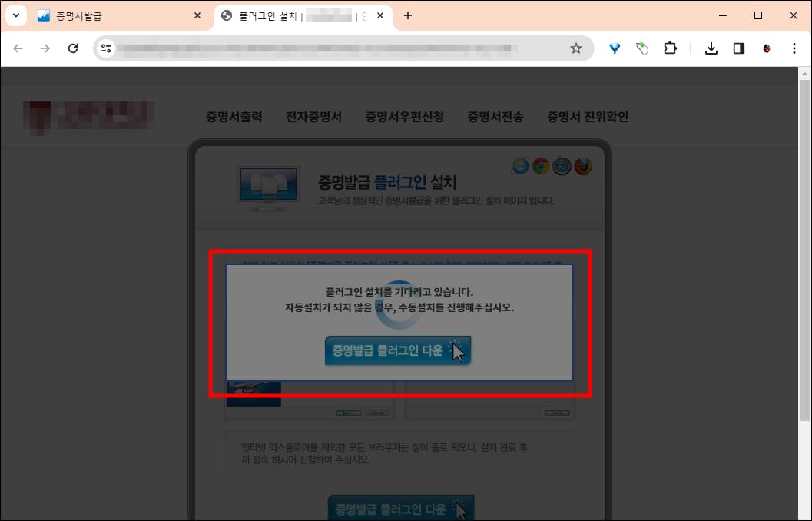Expand the tab search chevron

(x=15, y=15)
